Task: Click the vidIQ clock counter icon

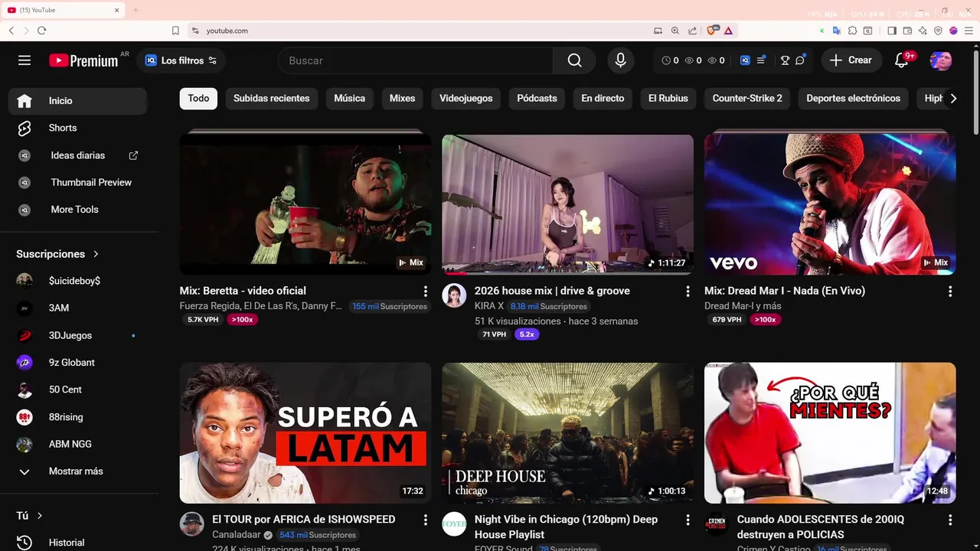Action: click(x=666, y=60)
